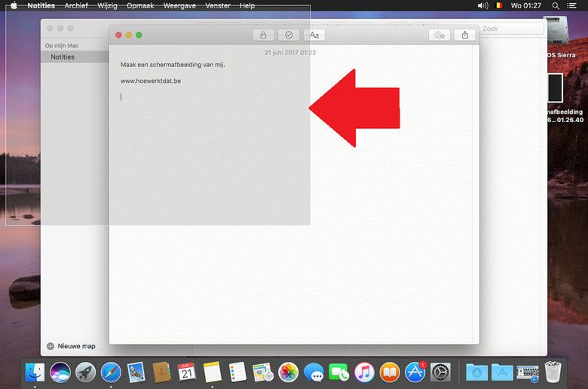Click the 'Op mijn Mac' sidebar header

click(x=62, y=45)
